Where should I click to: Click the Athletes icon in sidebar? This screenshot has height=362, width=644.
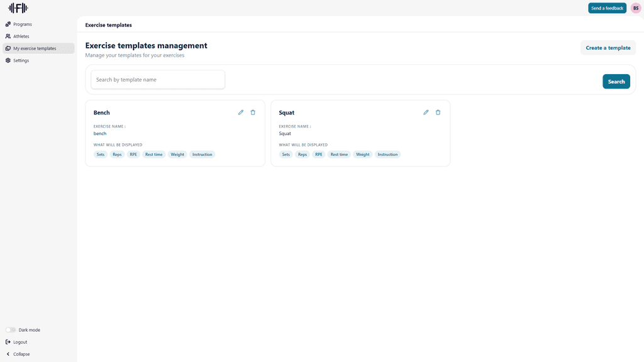[x=8, y=36]
